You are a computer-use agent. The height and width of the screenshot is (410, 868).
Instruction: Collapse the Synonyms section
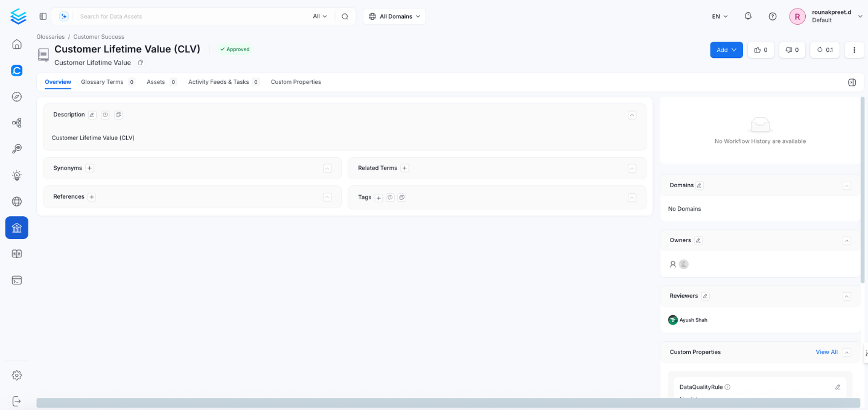tap(327, 168)
